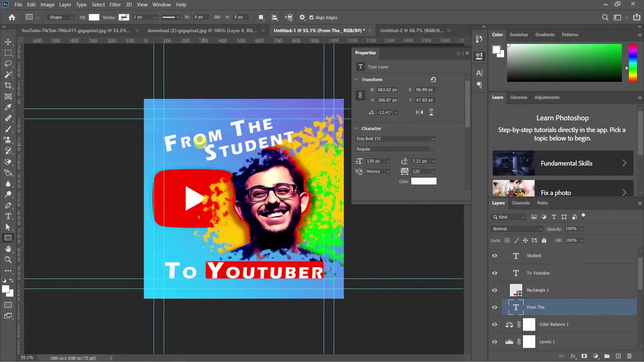Select the Horizontal Type tool

[8, 216]
